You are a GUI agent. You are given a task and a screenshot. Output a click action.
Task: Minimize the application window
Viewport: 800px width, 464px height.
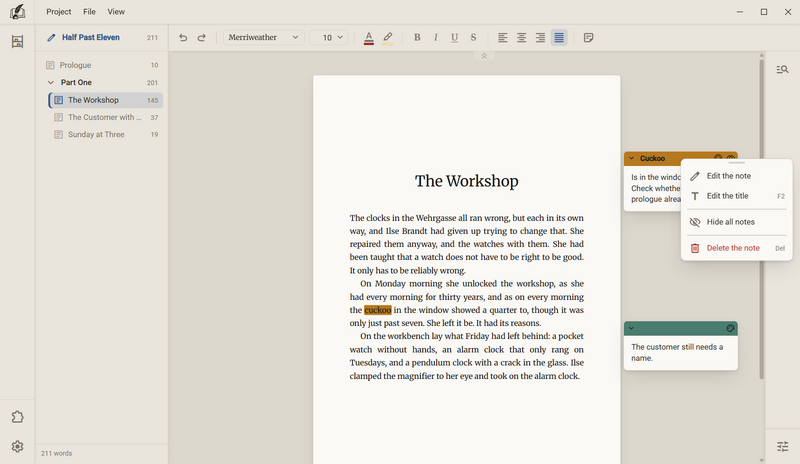point(740,12)
